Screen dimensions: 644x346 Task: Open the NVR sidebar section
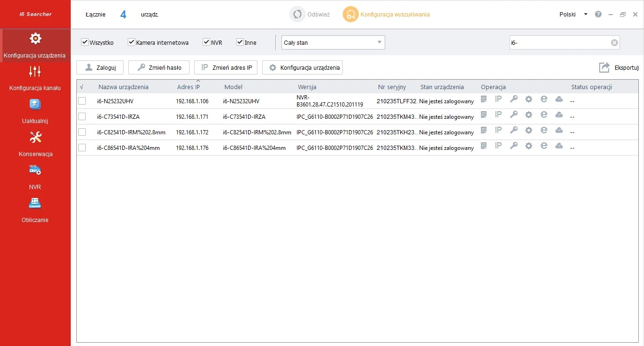pyautogui.click(x=35, y=178)
